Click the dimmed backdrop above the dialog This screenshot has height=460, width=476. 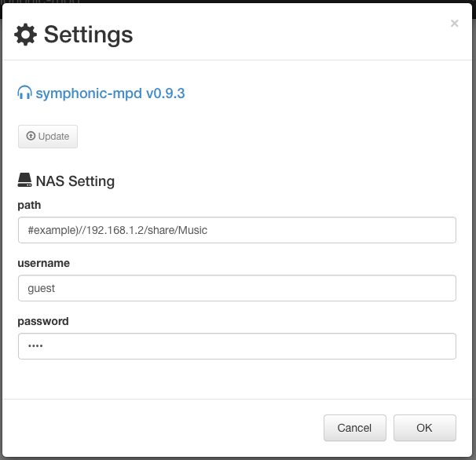pyautogui.click(x=236, y=2)
